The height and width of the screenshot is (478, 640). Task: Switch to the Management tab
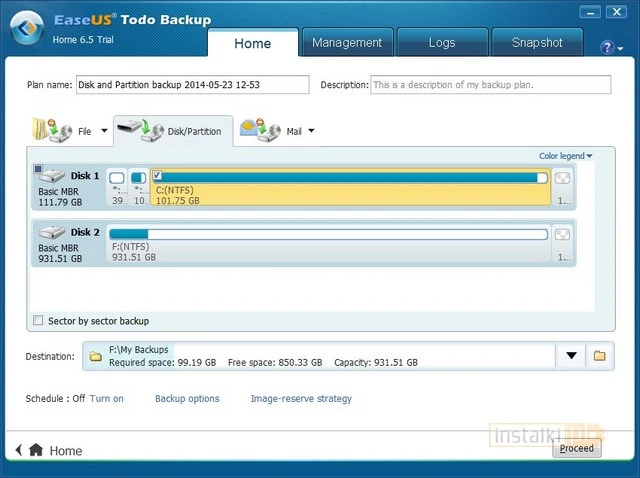tap(347, 42)
